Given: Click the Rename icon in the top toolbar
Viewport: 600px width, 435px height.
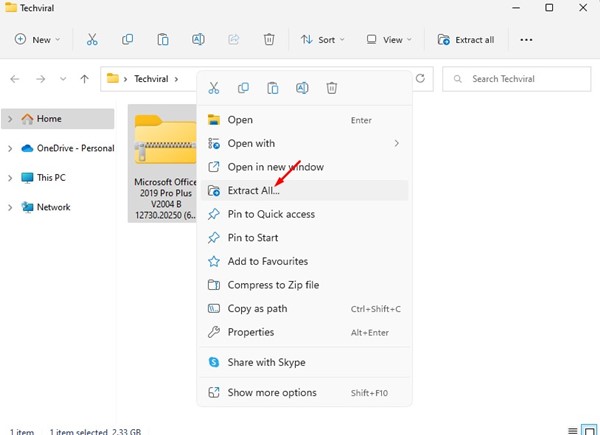Looking at the screenshot, I should point(198,39).
